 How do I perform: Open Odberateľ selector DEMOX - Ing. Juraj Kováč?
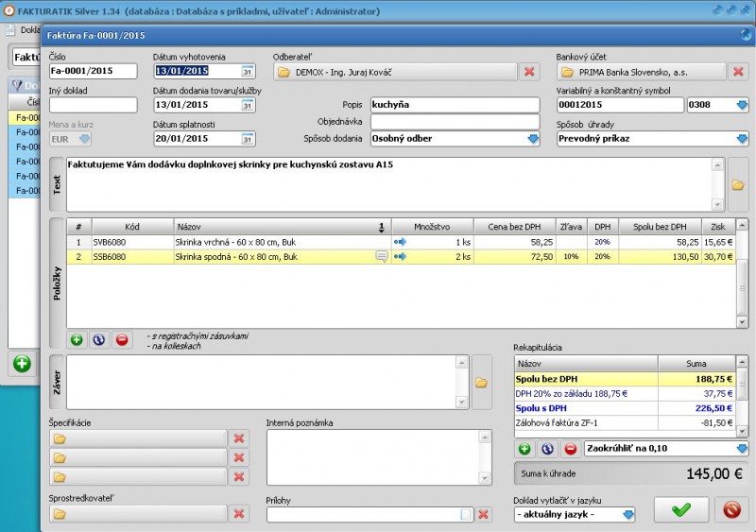(395, 72)
